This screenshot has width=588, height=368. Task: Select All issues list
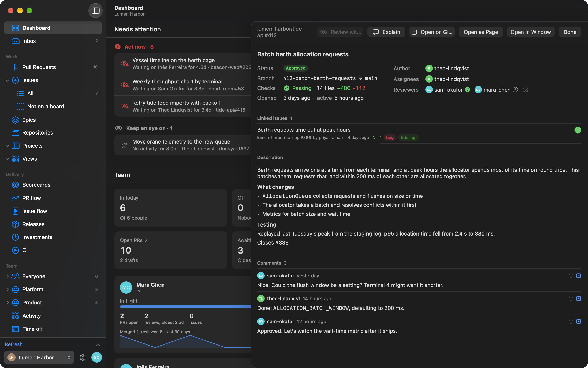point(53,93)
